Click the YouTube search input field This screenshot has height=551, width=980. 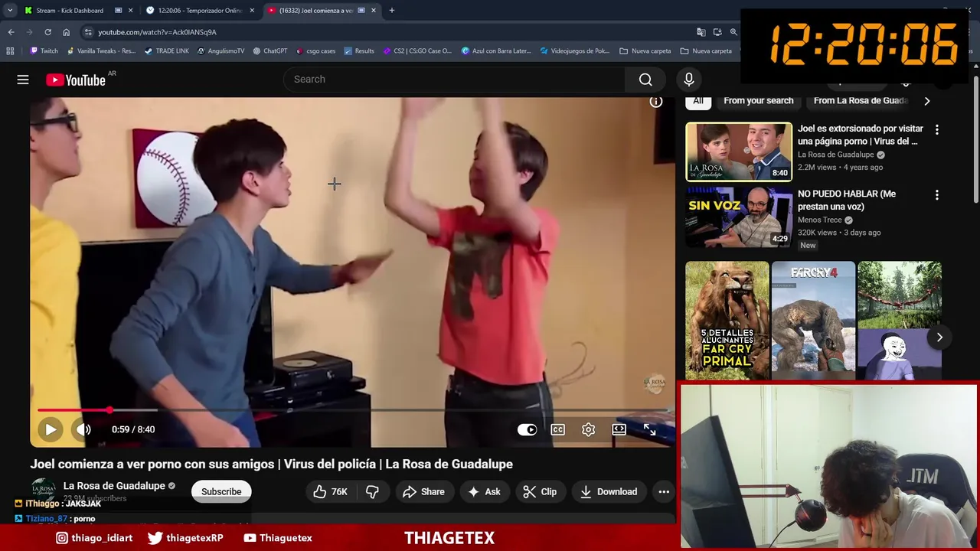click(x=456, y=79)
